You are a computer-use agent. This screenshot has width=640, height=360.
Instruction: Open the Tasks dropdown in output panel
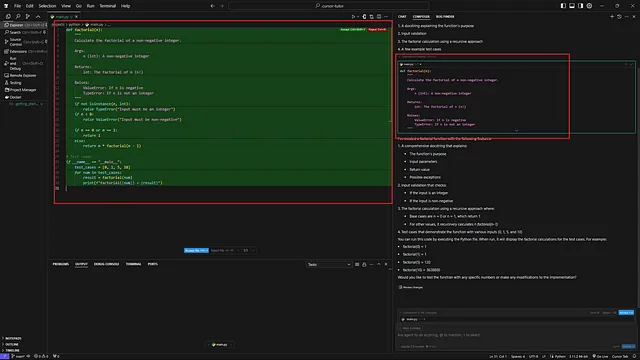click(x=329, y=264)
